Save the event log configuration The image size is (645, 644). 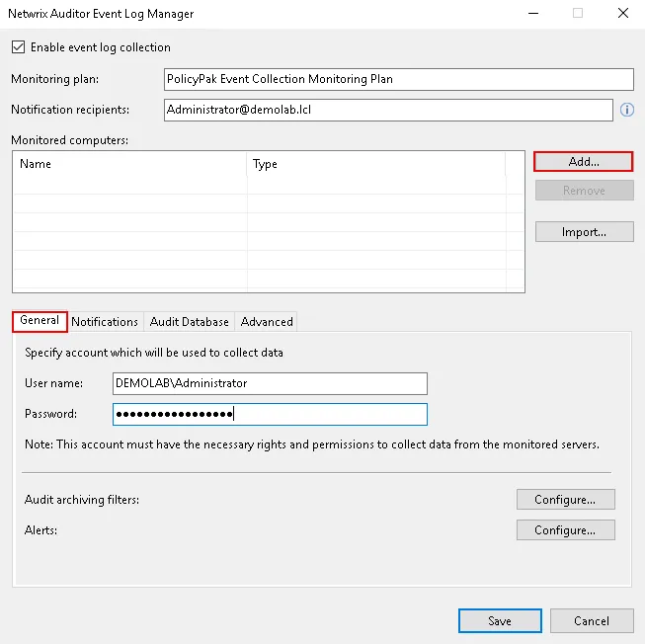pyautogui.click(x=500, y=621)
